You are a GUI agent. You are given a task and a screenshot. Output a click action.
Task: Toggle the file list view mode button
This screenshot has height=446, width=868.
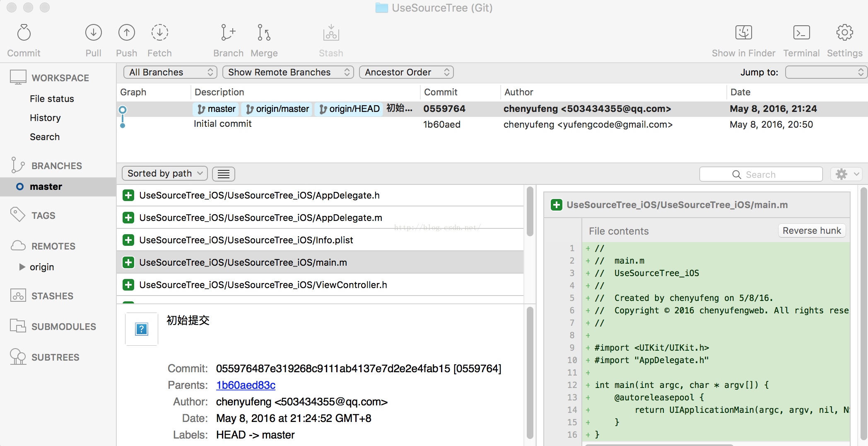(224, 174)
